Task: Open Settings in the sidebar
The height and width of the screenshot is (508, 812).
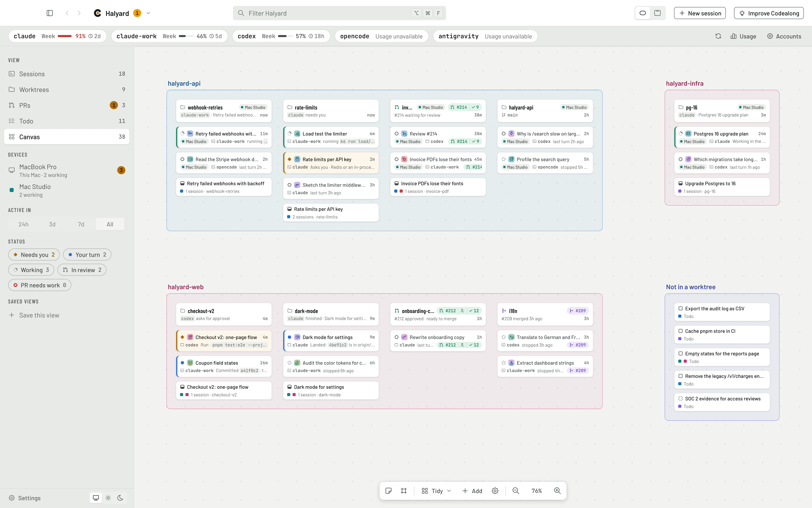Action: (x=25, y=498)
